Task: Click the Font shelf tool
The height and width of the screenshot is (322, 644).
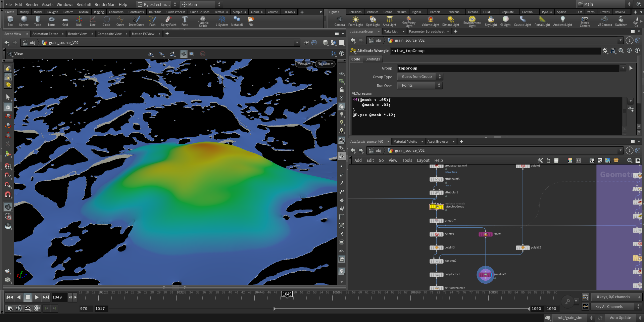Action: 185,21
